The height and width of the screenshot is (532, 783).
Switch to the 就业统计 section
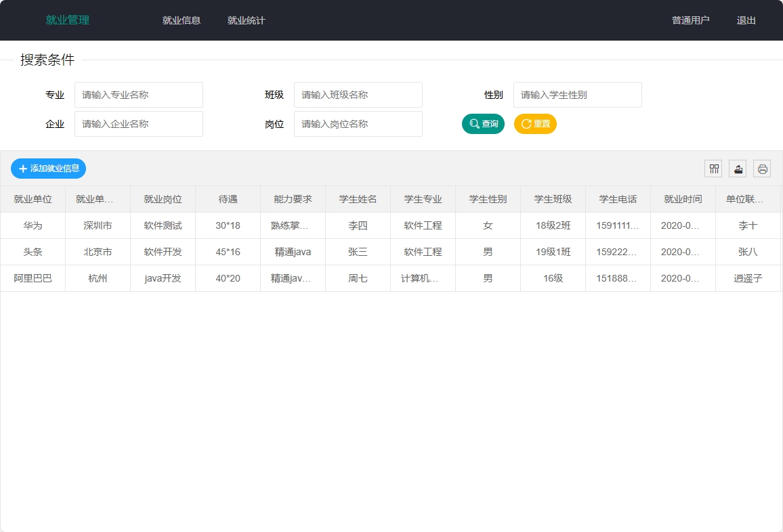(247, 20)
